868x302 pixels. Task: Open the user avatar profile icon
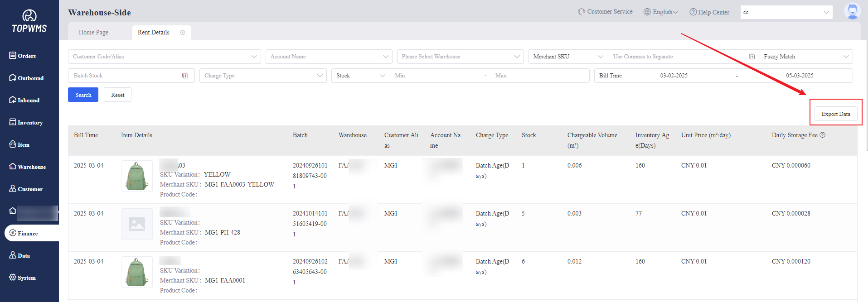[852, 11]
